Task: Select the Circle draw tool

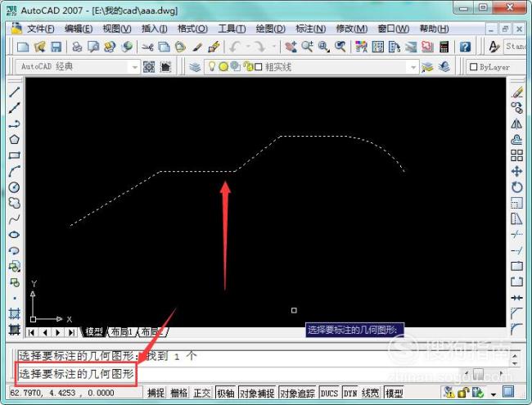Action: [x=14, y=187]
